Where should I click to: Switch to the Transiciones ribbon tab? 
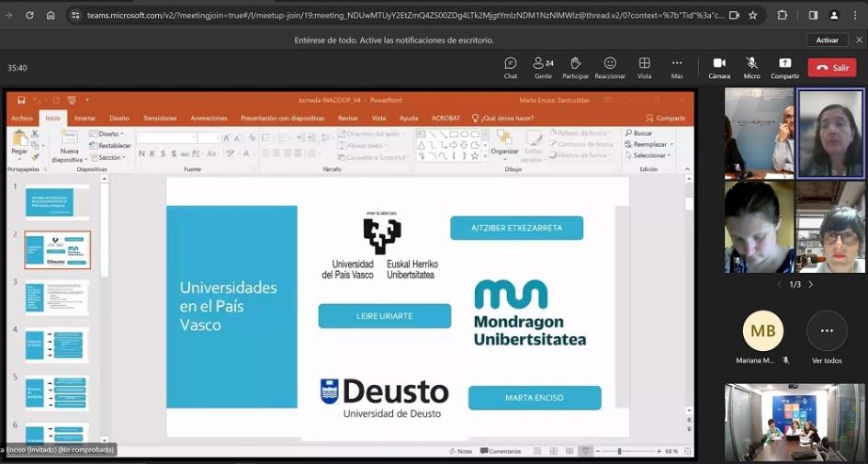click(x=160, y=118)
